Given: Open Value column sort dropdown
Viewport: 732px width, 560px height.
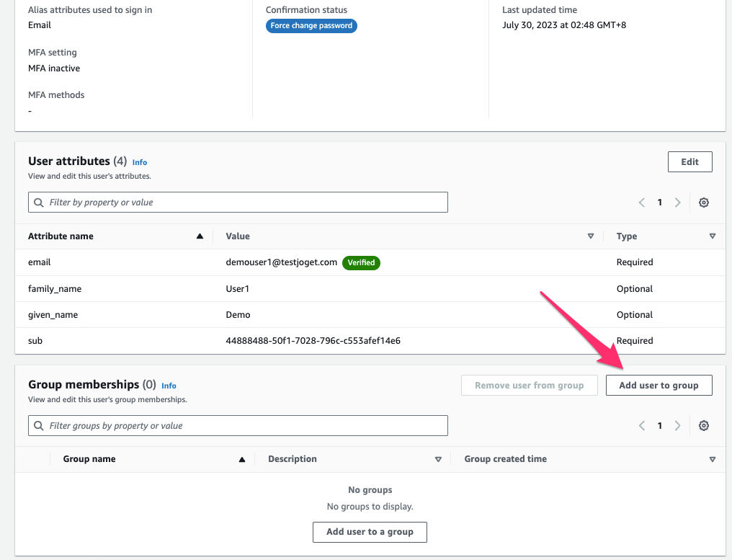Looking at the screenshot, I should coord(591,236).
